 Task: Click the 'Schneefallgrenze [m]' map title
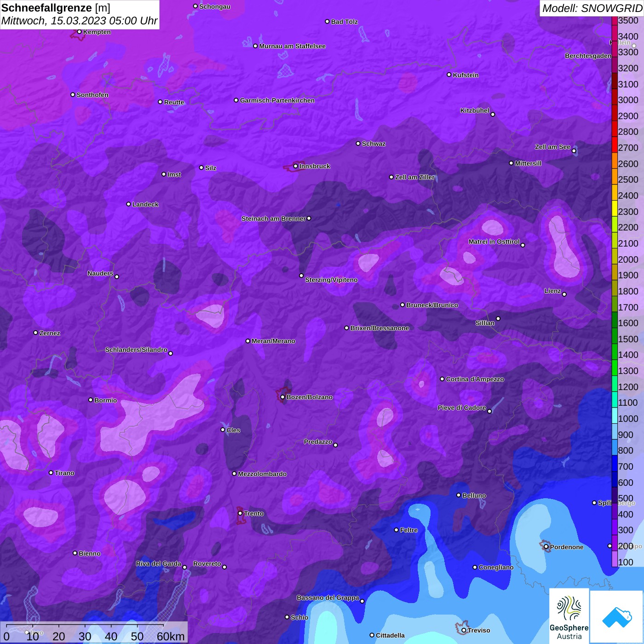[x=56, y=8]
